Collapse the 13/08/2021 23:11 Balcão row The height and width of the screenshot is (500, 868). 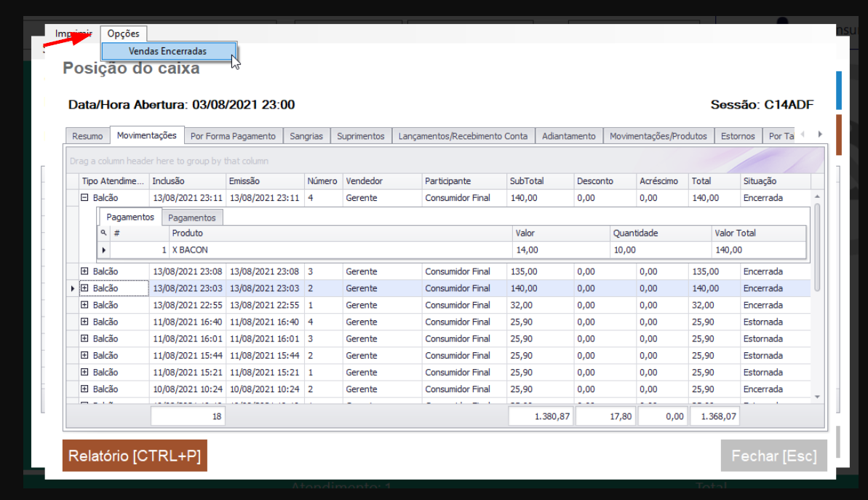[84, 198]
